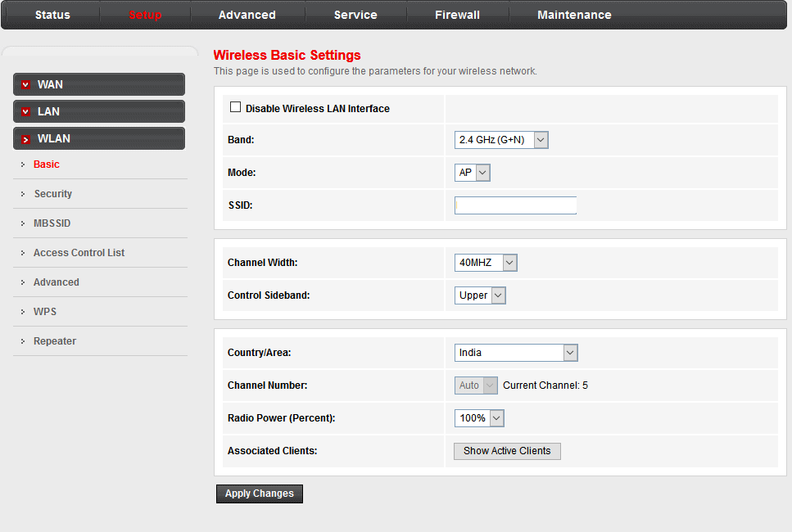Screen dimensions: 792x532
Task: Expand the Mode dropdown set to AP
Action: (x=473, y=173)
